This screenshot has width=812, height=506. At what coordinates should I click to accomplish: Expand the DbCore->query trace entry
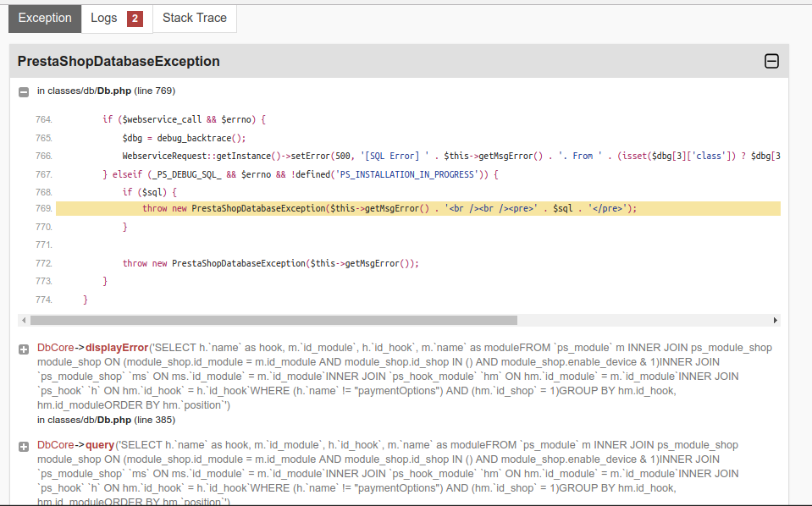[x=24, y=447]
